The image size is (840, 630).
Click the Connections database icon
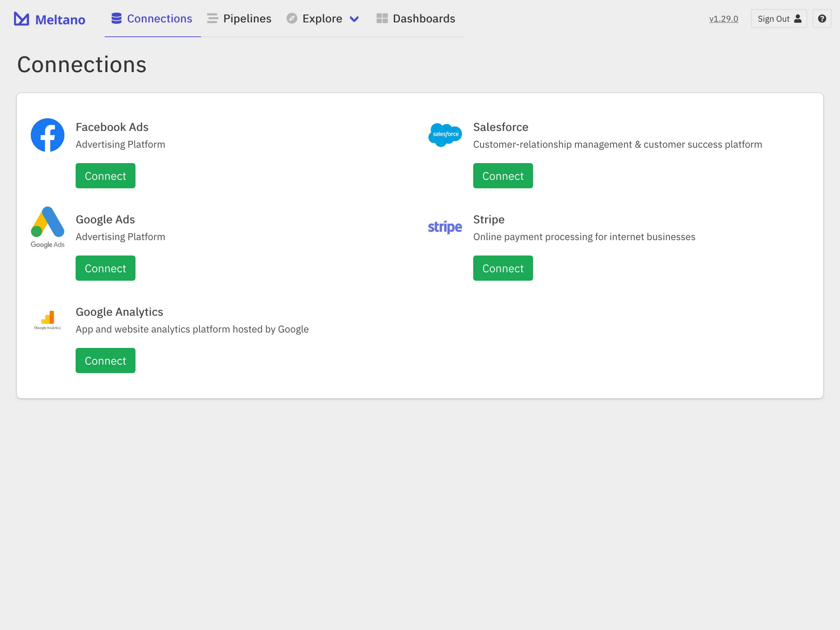(x=116, y=18)
